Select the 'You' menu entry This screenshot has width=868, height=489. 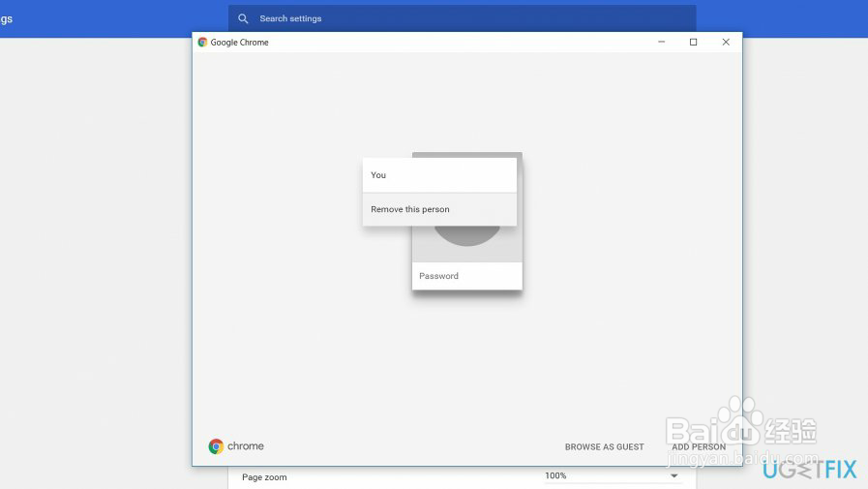pyautogui.click(x=439, y=175)
